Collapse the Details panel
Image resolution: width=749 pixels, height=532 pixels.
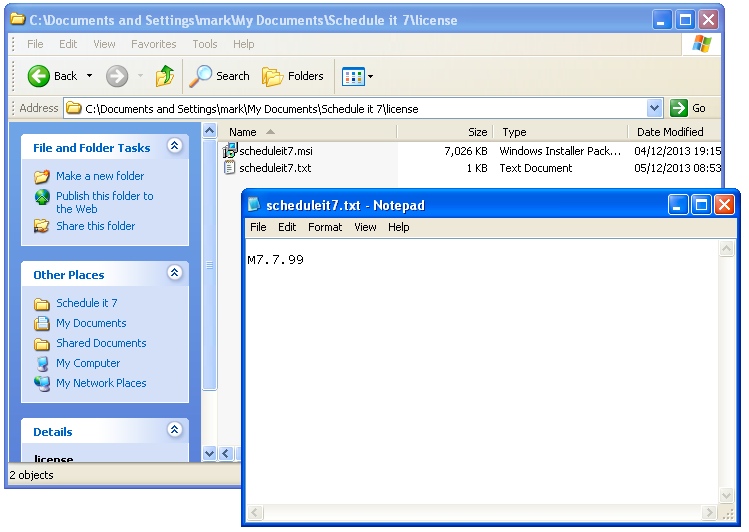174,430
